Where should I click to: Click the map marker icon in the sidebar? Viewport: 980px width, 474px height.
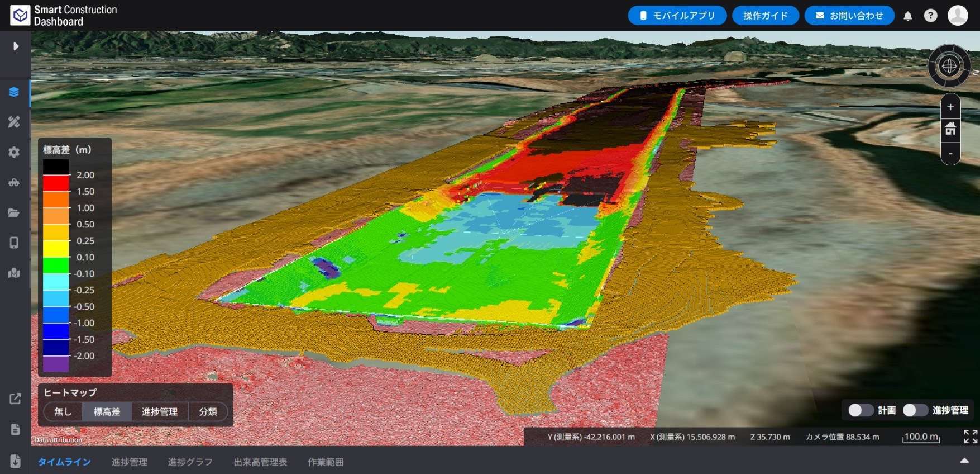coord(14,273)
